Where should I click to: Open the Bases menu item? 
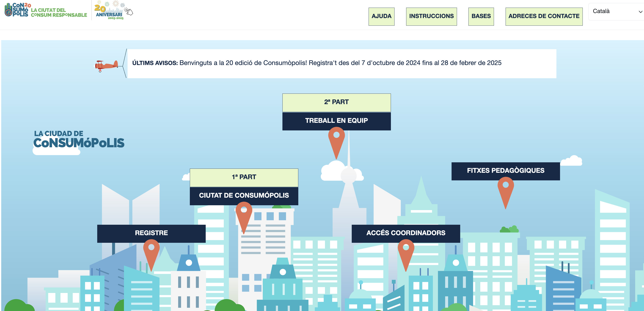[x=481, y=16]
